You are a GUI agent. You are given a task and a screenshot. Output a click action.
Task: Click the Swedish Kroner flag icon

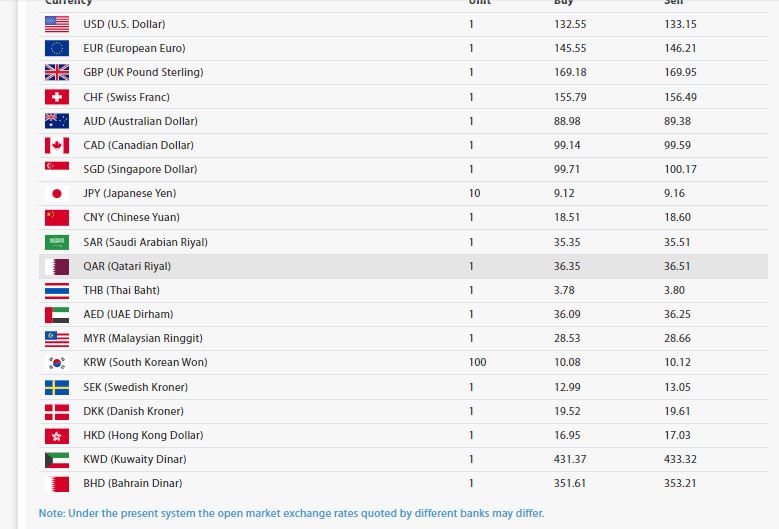pyautogui.click(x=57, y=387)
